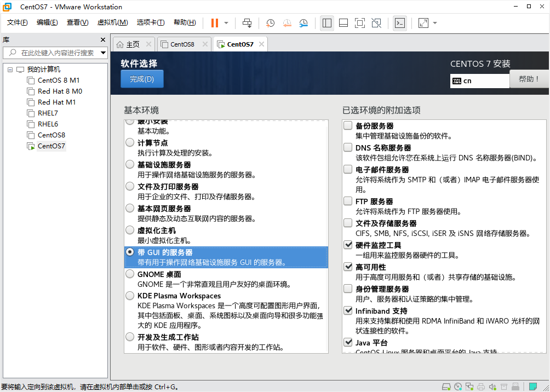Uncheck the Infiniband 支持 checkbox
The image size is (550, 392).
pos(348,310)
